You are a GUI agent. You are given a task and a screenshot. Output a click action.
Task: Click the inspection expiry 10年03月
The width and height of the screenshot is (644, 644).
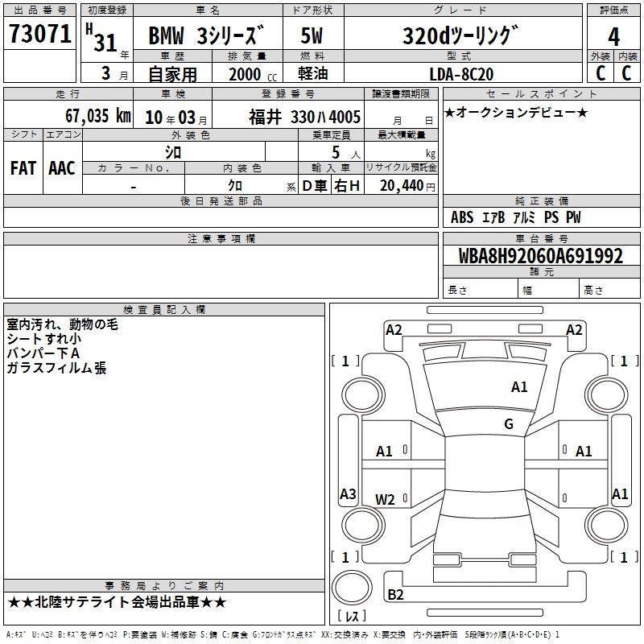click(x=176, y=118)
